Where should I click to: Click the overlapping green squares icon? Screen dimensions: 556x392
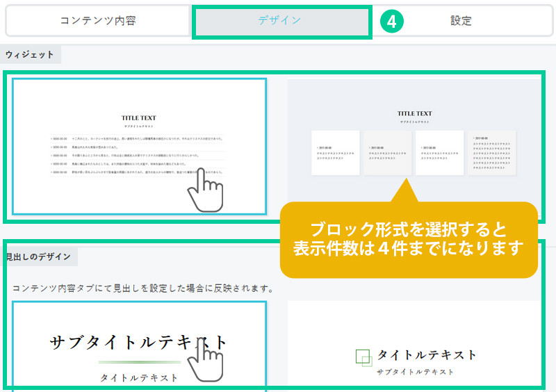363,357
